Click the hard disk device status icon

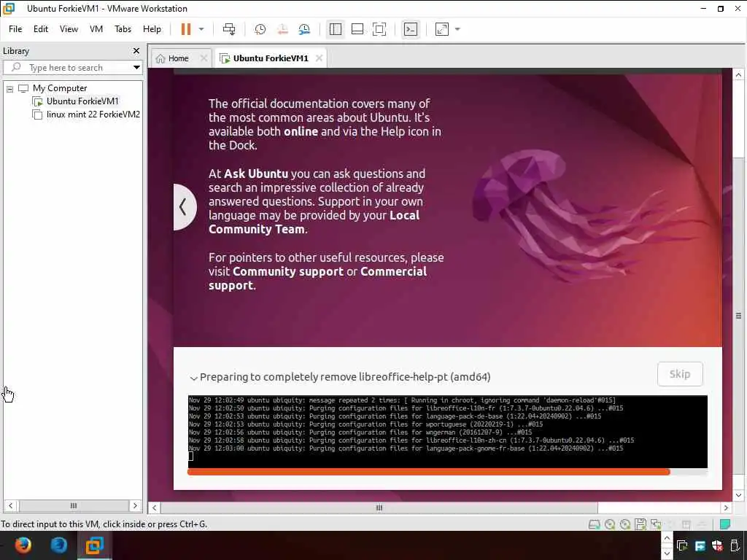coord(594,524)
